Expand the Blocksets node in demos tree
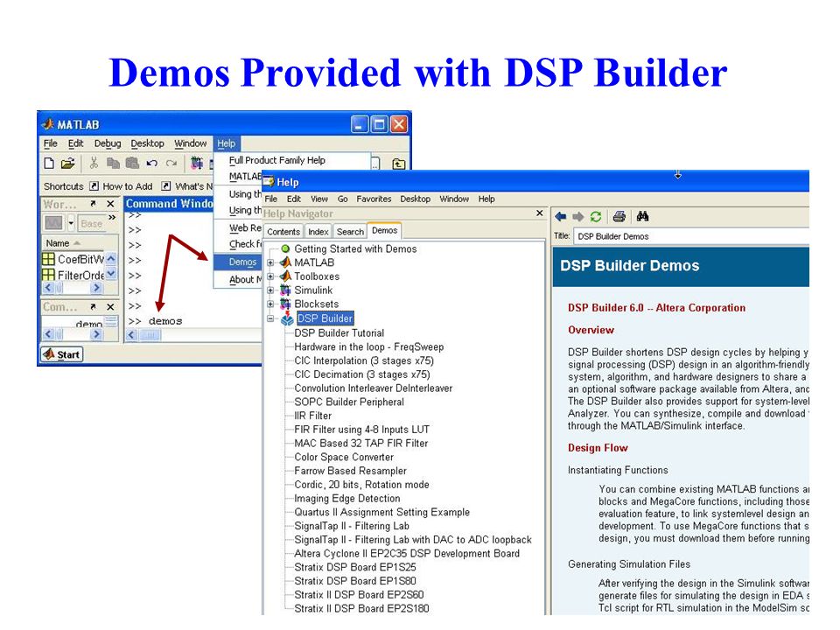 coord(270,304)
